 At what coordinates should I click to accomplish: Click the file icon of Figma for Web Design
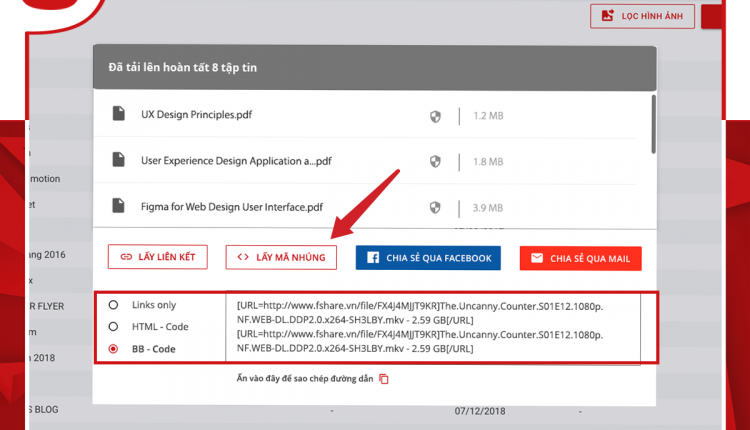[119, 206]
